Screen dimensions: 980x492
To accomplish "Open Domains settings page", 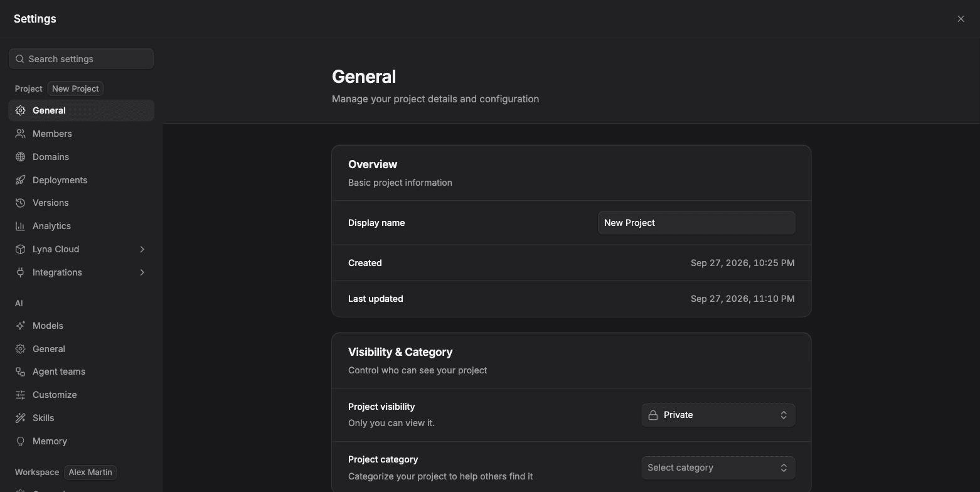I will coord(82,157).
